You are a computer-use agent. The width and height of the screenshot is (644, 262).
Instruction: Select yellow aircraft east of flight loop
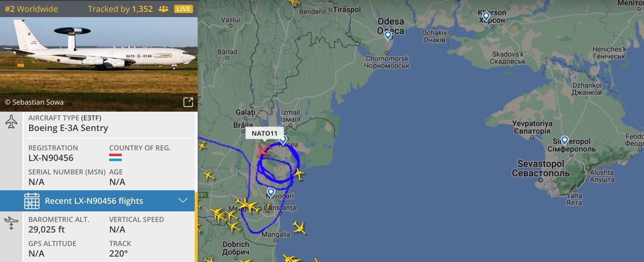[299, 174]
